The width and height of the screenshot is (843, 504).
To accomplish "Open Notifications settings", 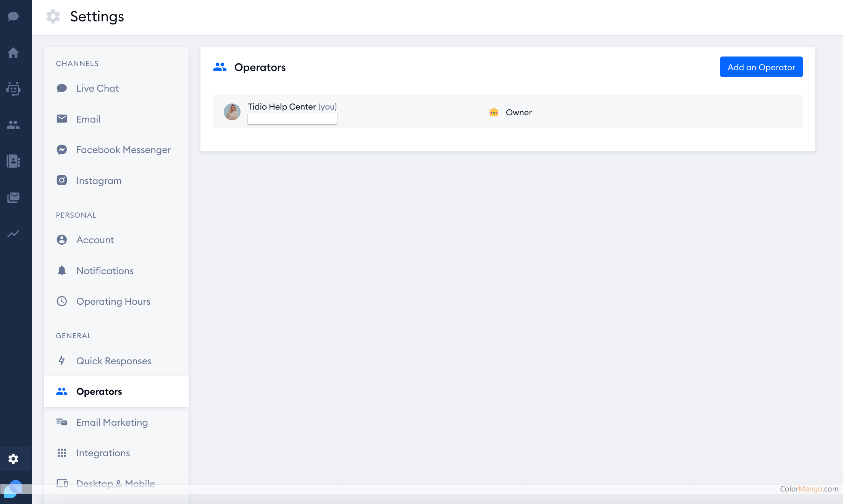I will click(x=105, y=271).
